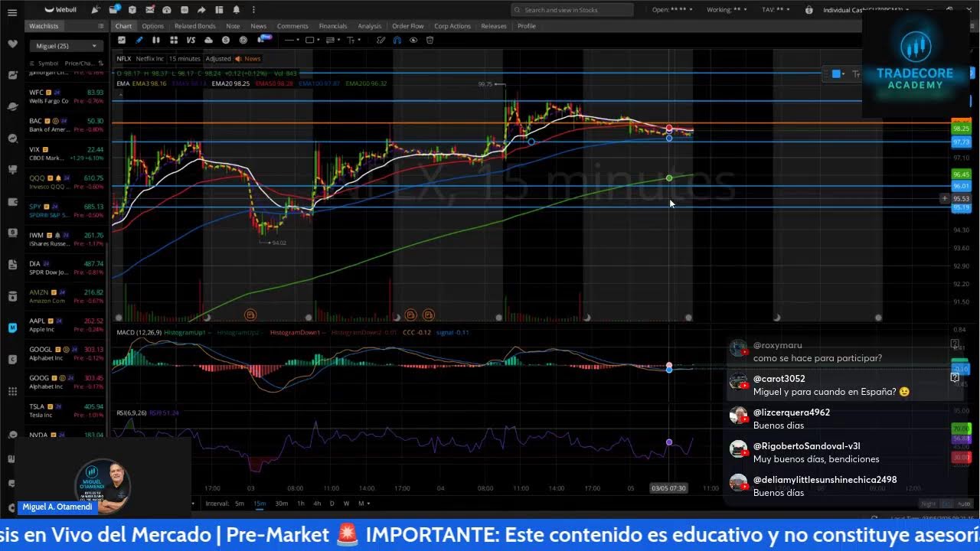
Task: Click the account money bag icon
Action: [809, 10]
